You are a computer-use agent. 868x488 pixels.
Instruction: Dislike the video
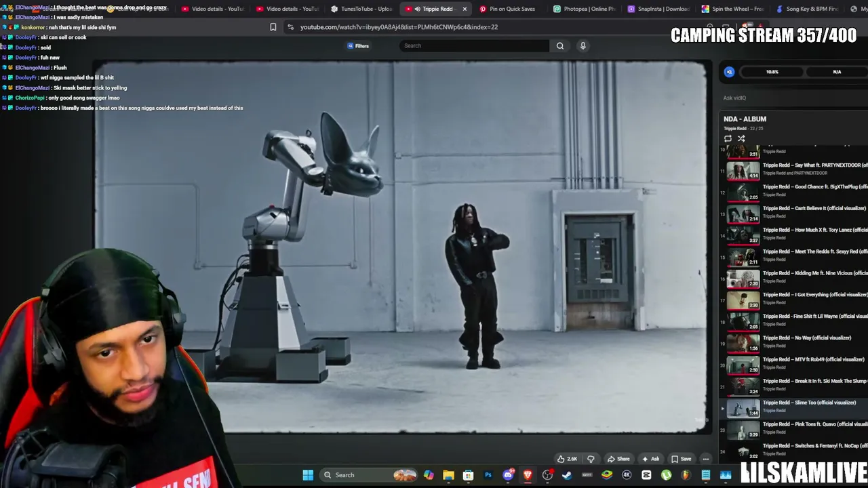click(x=591, y=459)
